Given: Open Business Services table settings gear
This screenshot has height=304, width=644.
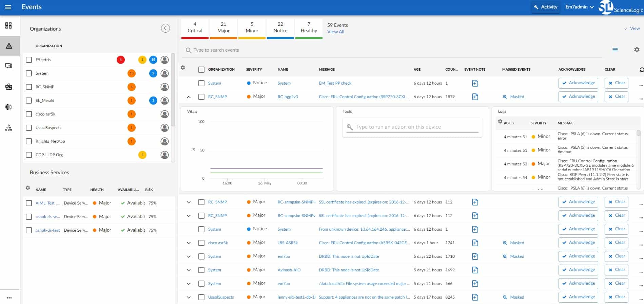Looking at the screenshot, I should point(28,188).
